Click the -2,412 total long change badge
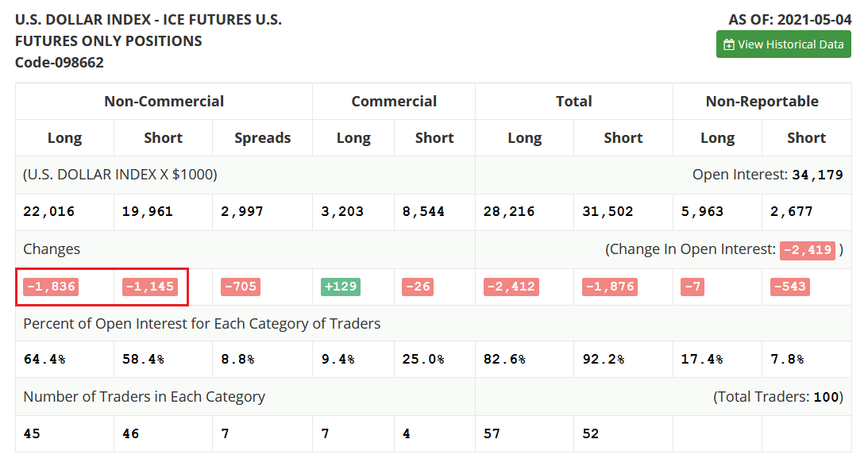This screenshot has width=868, height=466. (511, 287)
